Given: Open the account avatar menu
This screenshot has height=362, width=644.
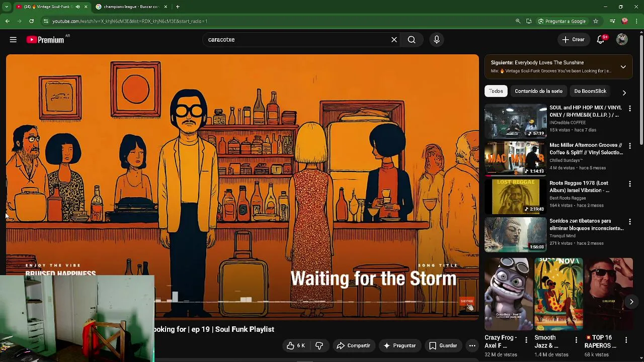Looking at the screenshot, I should [x=622, y=40].
